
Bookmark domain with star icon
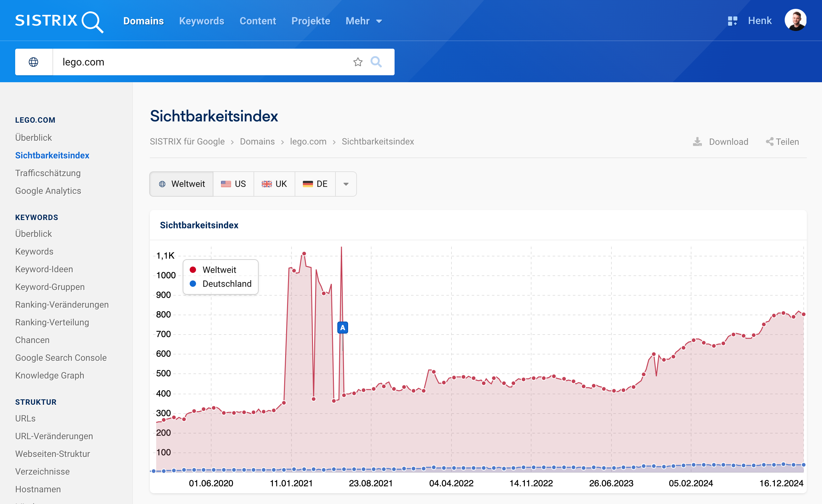click(x=358, y=62)
